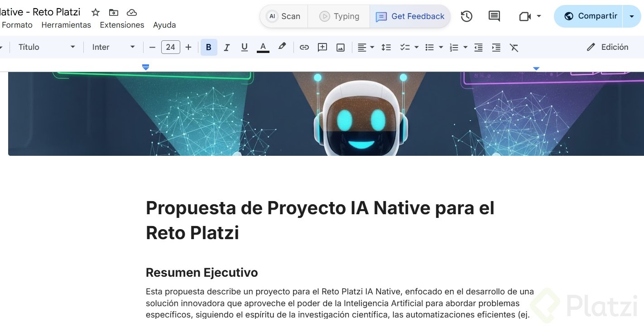Expand the Compartir dropdown arrow

click(x=632, y=16)
